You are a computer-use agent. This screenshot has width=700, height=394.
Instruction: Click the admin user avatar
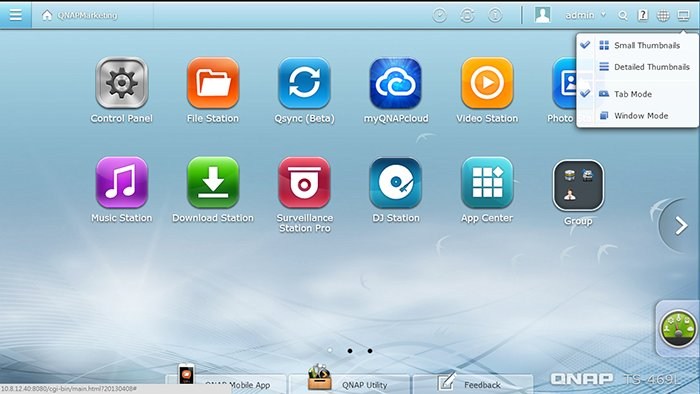click(x=542, y=15)
